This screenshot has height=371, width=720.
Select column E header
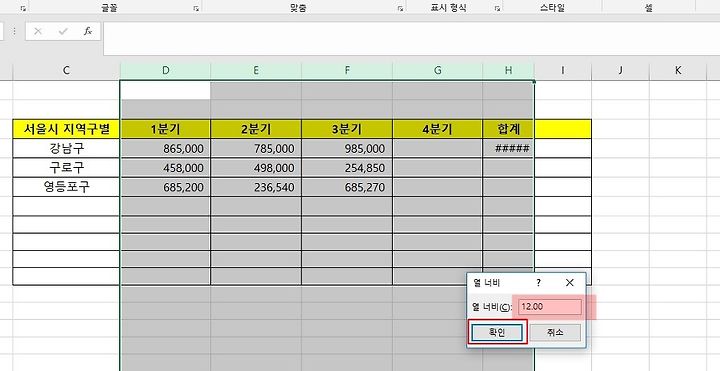[256, 70]
